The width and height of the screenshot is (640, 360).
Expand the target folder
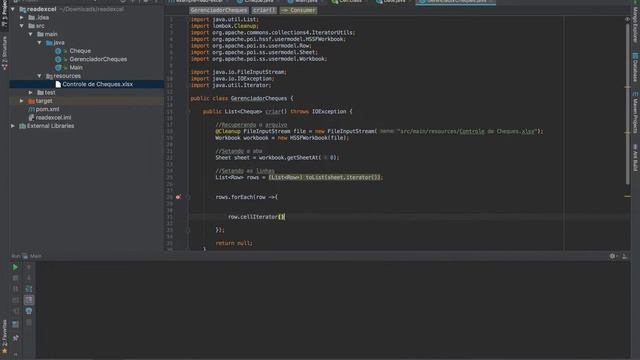tap(22, 101)
